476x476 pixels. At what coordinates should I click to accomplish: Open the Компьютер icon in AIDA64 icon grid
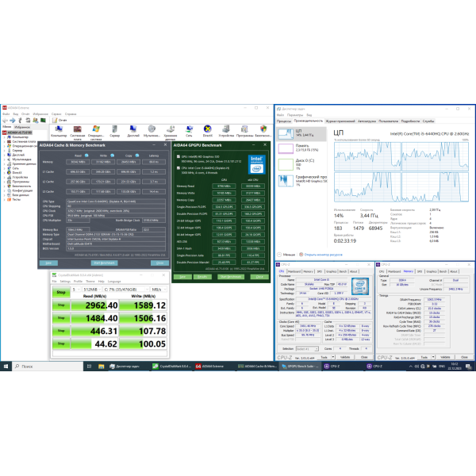pyautogui.click(x=59, y=129)
